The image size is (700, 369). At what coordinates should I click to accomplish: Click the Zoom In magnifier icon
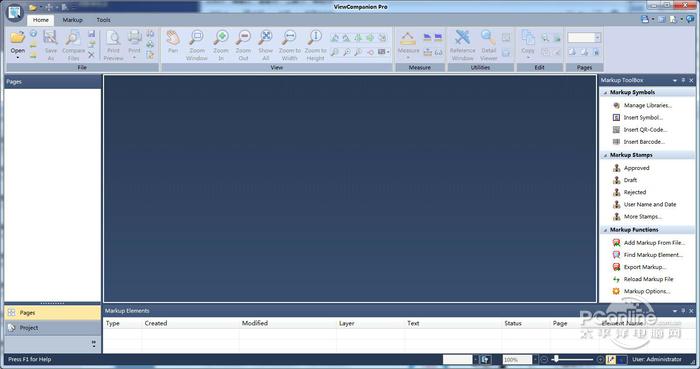coord(221,37)
